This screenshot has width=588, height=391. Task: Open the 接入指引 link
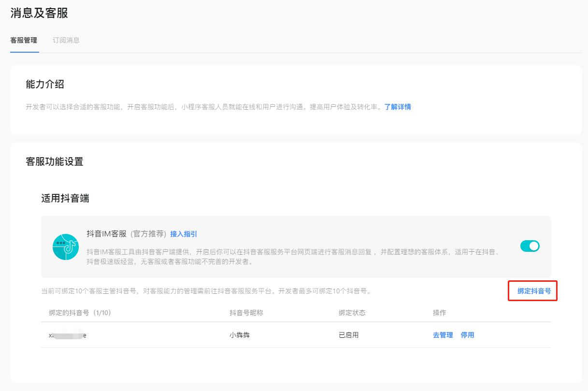click(184, 234)
